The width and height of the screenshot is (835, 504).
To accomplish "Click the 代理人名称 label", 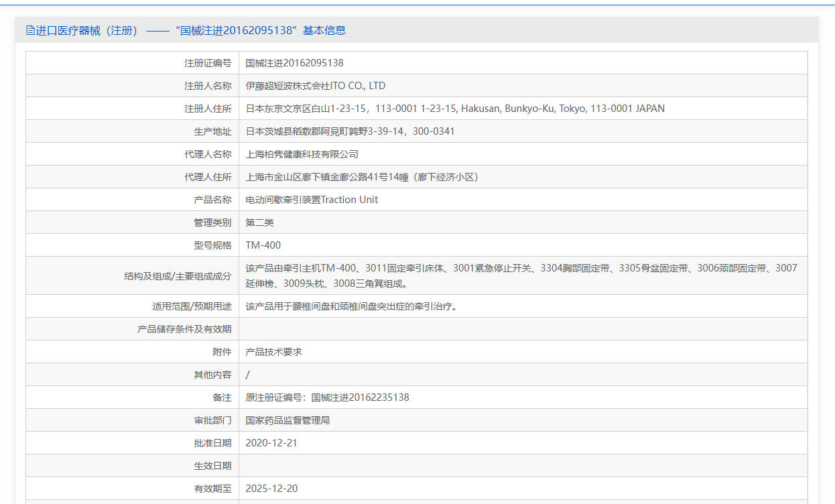I will click(208, 154).
